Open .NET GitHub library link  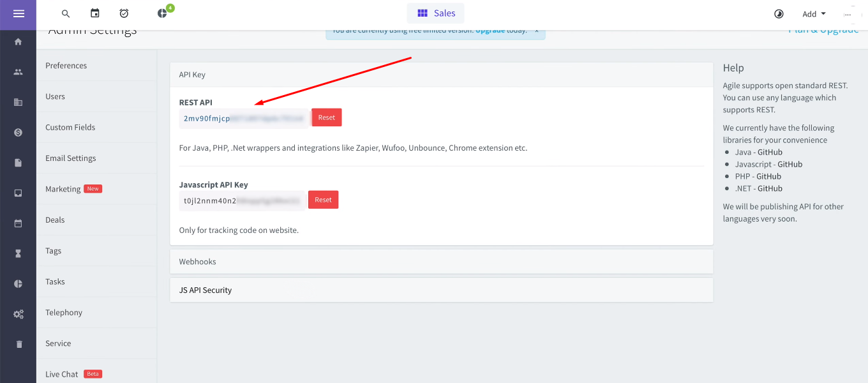point(770,188)
